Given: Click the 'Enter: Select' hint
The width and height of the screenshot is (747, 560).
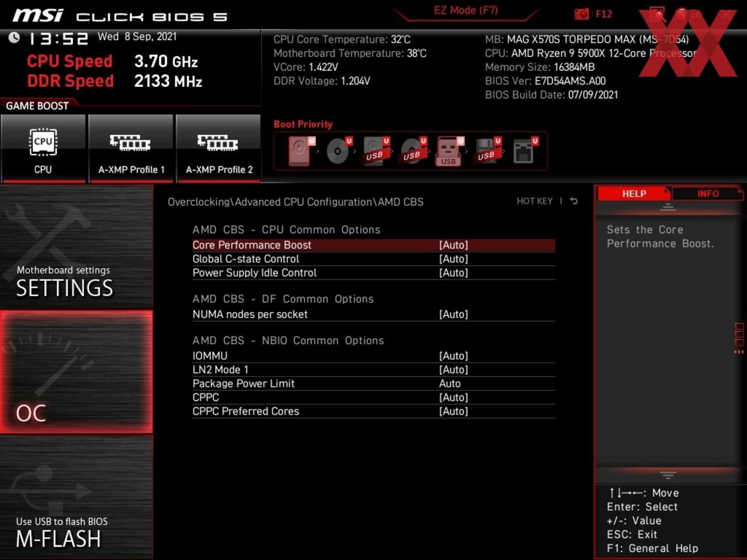Looking at the screenshot, I should [x=642, y=507].
